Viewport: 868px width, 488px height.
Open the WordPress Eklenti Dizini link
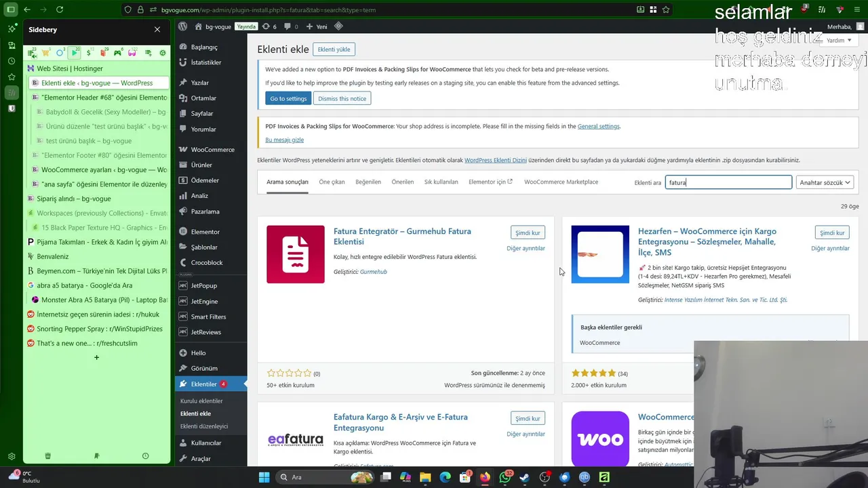point(495,160)
